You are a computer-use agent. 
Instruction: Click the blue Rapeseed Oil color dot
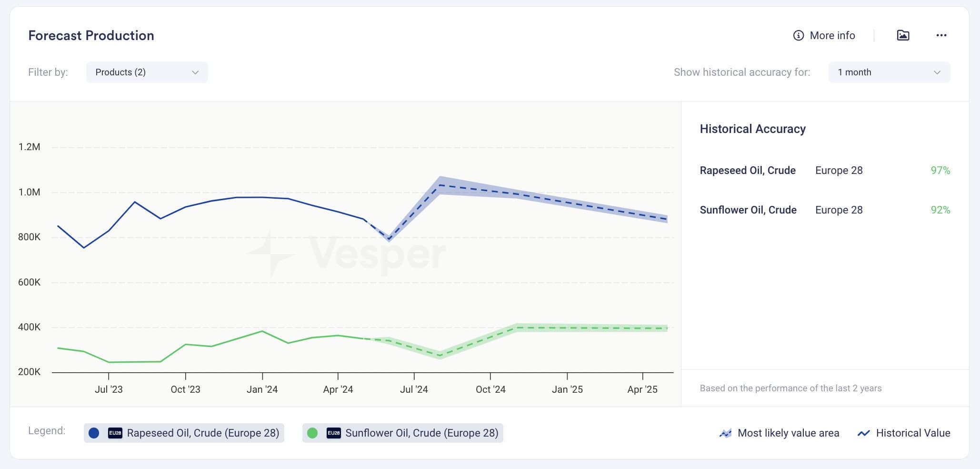[94, 433]
